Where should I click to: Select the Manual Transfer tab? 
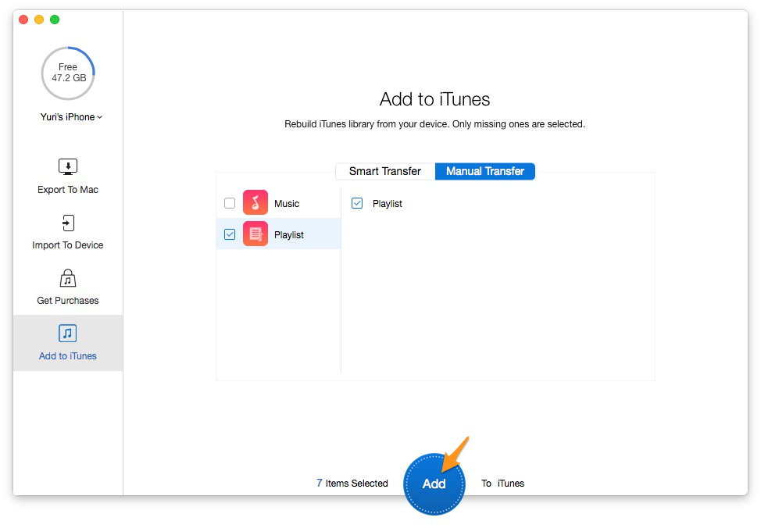[485, 171]
